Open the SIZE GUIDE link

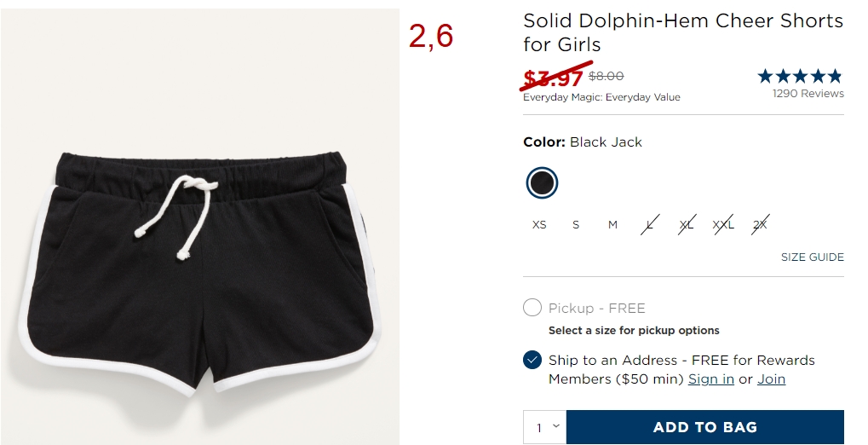(812, 257)
